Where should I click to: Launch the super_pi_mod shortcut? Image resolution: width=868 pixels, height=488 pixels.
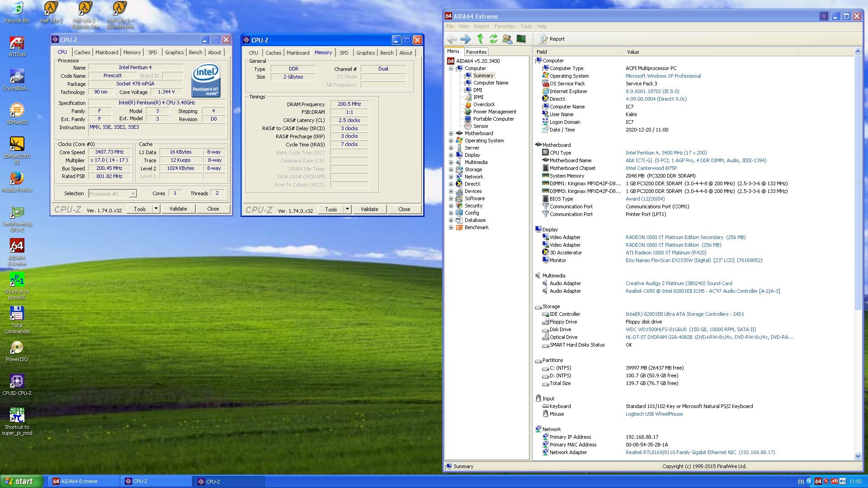click(17, 422)
